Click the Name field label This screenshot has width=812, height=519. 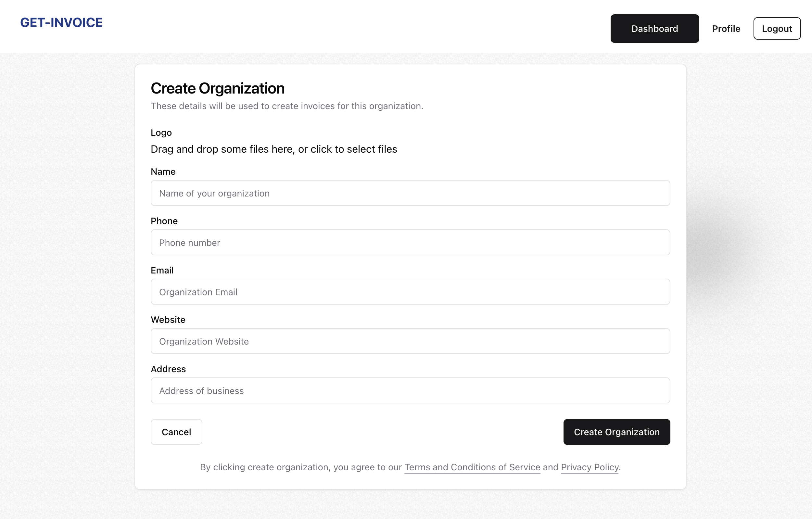tap(163, 172)
